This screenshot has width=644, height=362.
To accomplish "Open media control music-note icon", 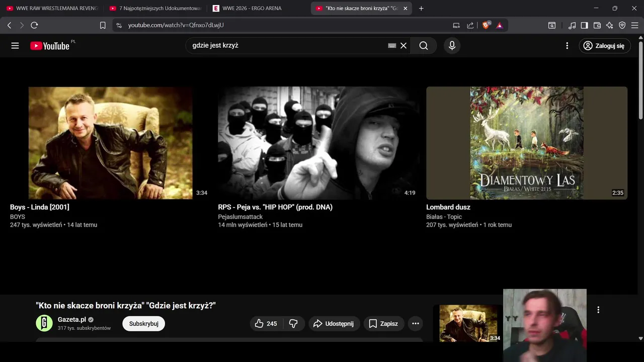I will 572,25.
